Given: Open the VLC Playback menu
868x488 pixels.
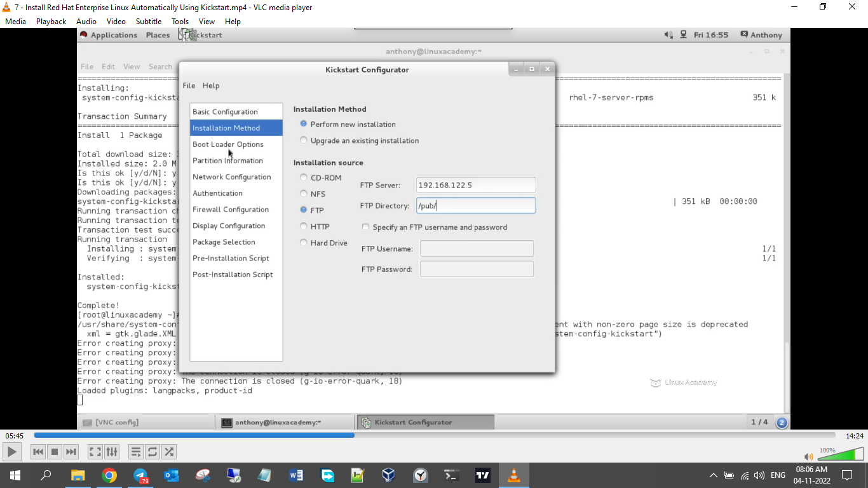Looking at the screenshot, I should pos(51,21).
